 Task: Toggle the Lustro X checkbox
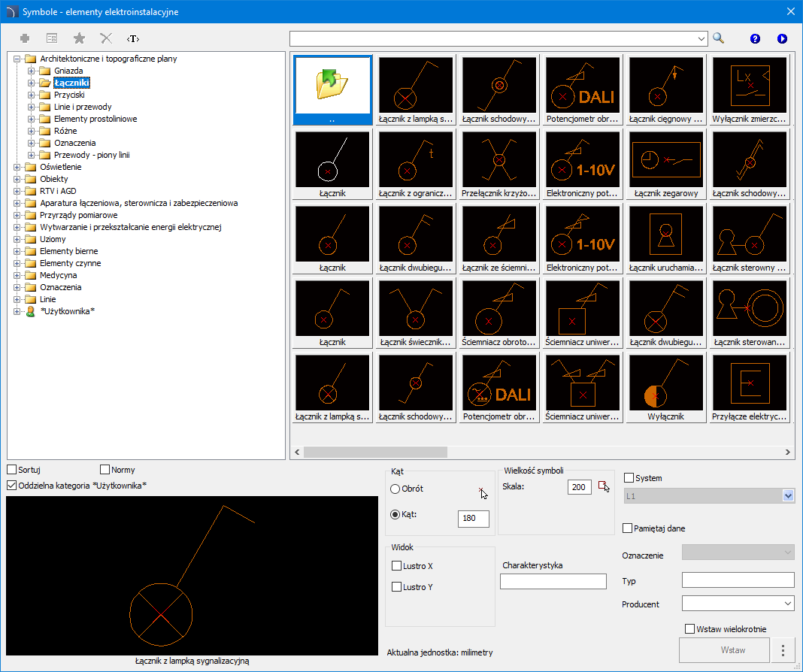tap(396, 565)
